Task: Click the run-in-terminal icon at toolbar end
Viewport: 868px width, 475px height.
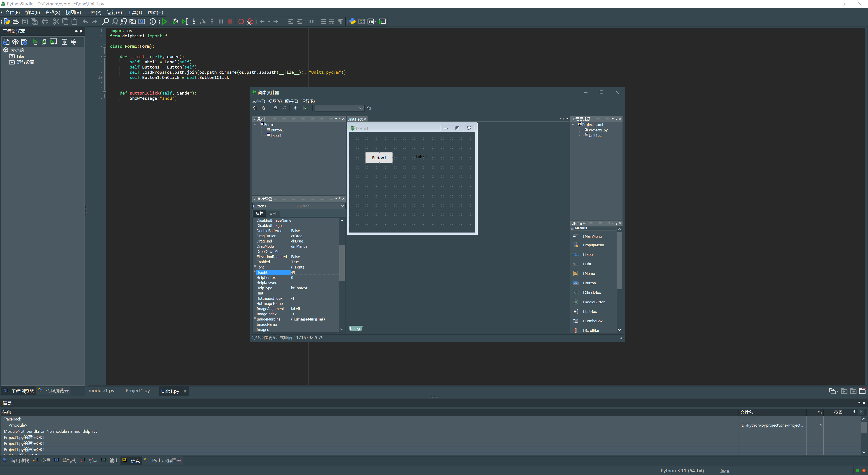Action: 382,21
